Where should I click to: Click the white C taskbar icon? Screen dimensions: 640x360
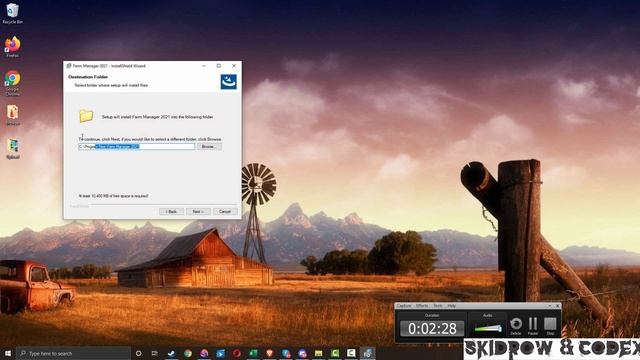(x=351, y=353)
